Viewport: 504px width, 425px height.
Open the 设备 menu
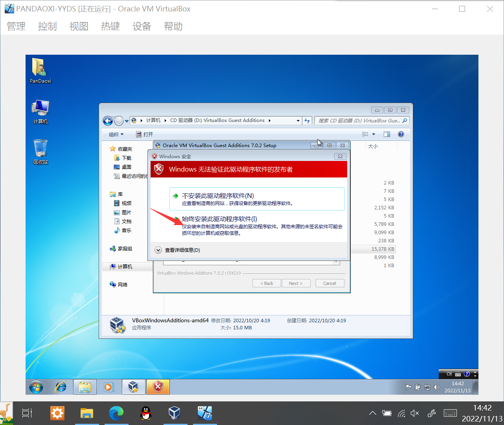(142, 26)
